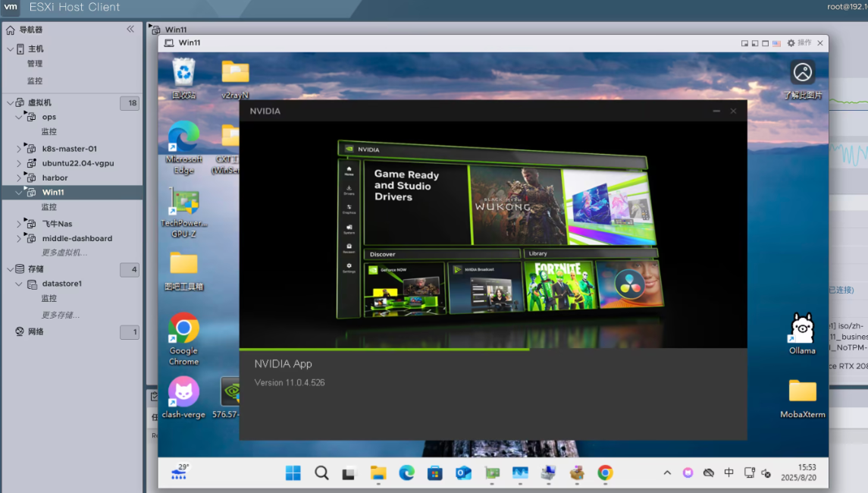Open 监控 under the Win11 VM
The width and height of the screenshot is (868, 493).
click(x=49, y=206)
